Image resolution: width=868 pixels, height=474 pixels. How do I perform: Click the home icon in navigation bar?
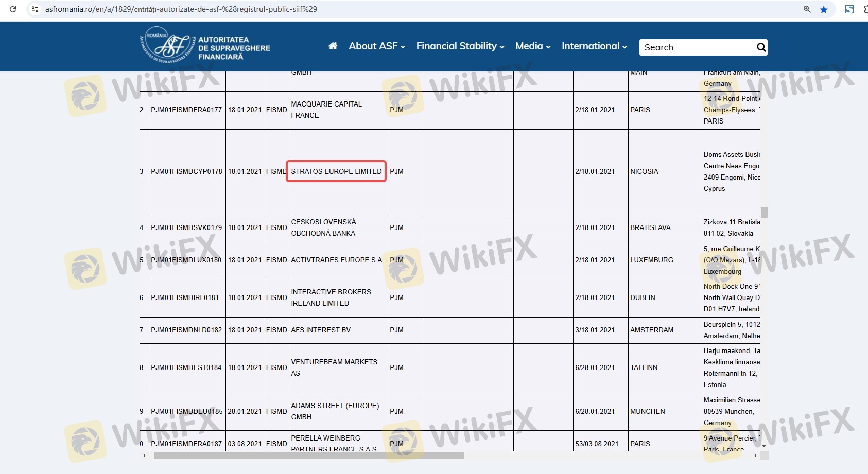point(333,46)
